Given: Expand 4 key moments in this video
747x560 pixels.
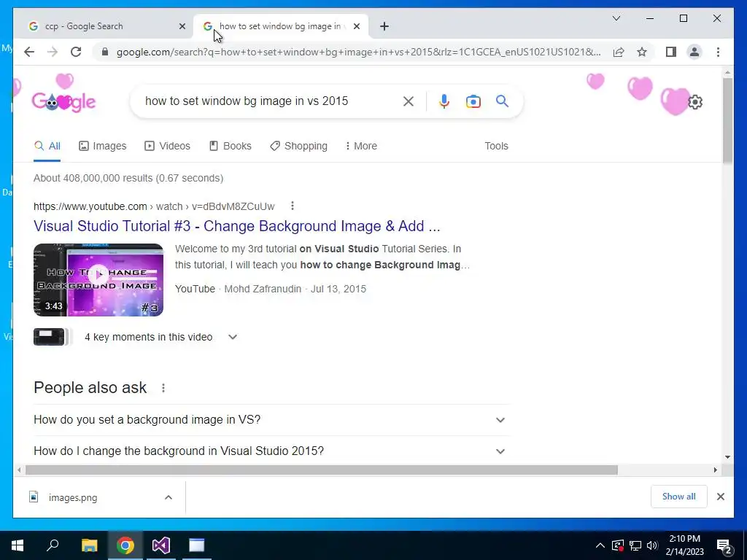Looking at the screenshot, I should click(x=233, y=337).
